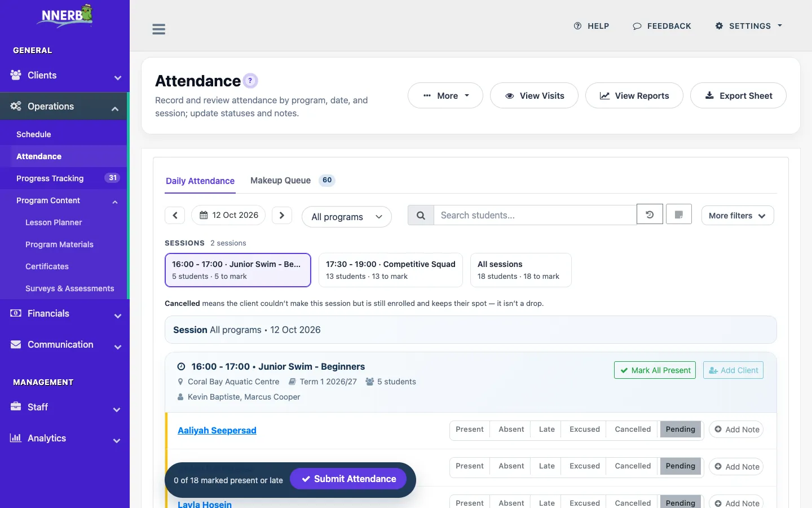This screenshot has width=812, height=508.
Task: Click Mark All Present button
Action: [655, 370]
